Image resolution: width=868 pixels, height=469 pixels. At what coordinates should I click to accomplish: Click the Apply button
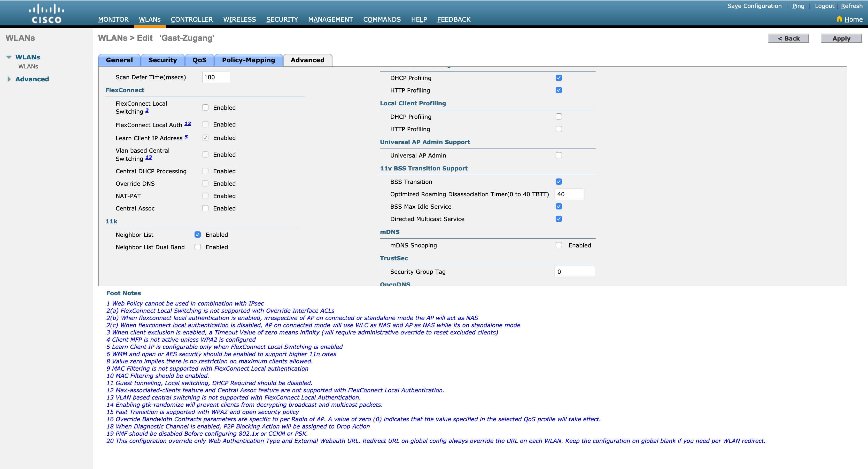point(841,38)
